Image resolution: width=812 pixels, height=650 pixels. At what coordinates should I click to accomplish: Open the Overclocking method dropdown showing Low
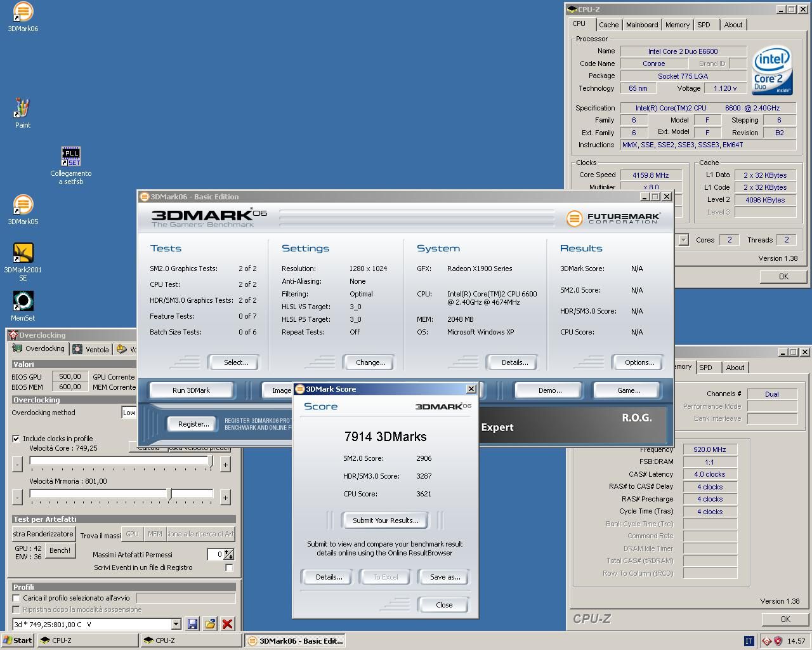[129, 413]
